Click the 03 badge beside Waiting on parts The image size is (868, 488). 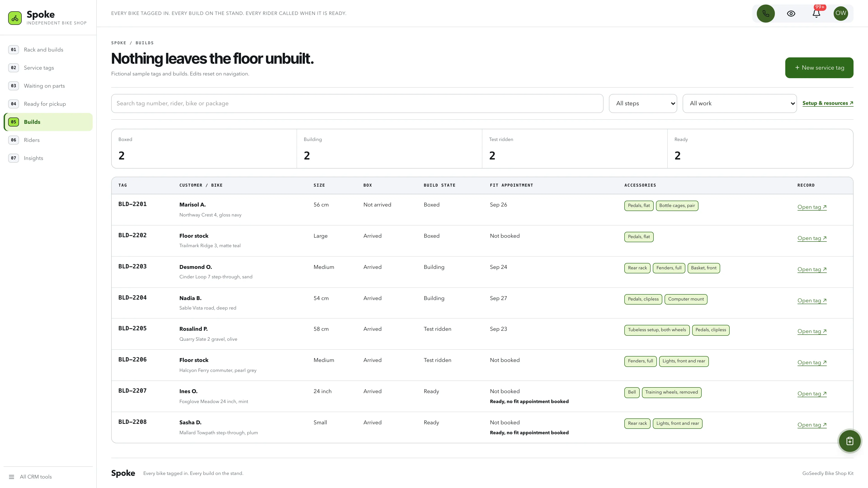tap(14, 86)
